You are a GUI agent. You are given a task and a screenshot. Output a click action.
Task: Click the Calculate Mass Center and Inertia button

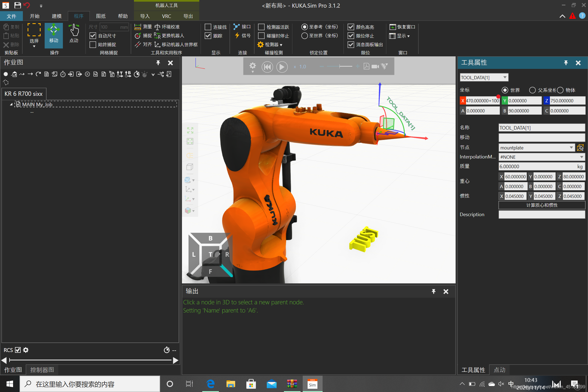pos(541,205)
